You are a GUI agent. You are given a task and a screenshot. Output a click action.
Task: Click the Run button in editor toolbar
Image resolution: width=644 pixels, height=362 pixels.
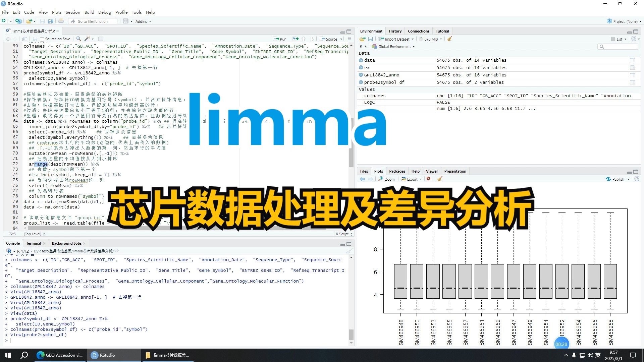[x=280, y=39]
